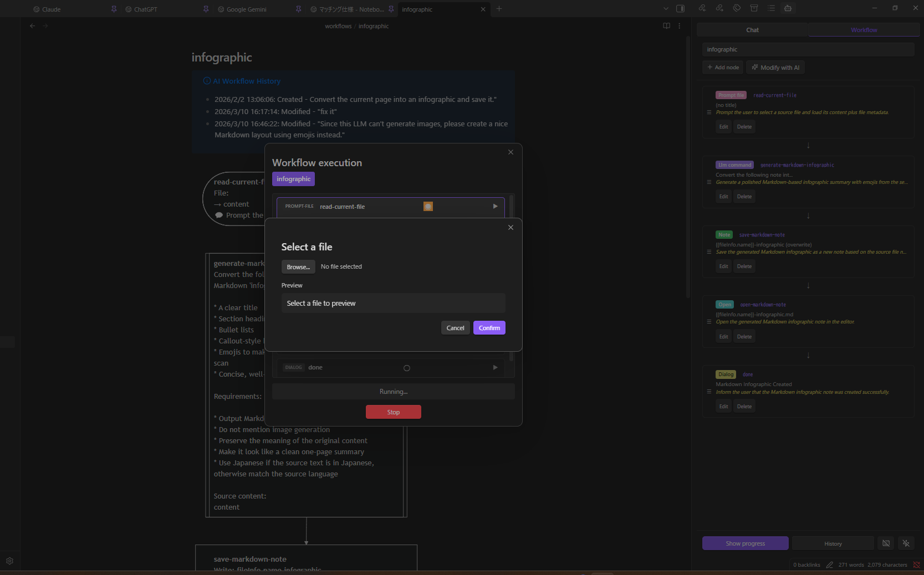Viewport: 924px width, 575px height.
Task: Toggle the pin on the Claude tab
Action: pos(113,9)
